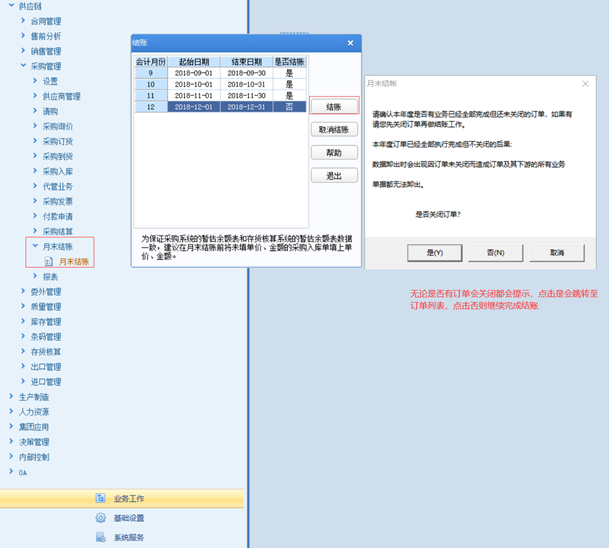Screen dimensions: 609x548
Task: Click the 2018-11-30 end date cell
Action: (247, 96)
